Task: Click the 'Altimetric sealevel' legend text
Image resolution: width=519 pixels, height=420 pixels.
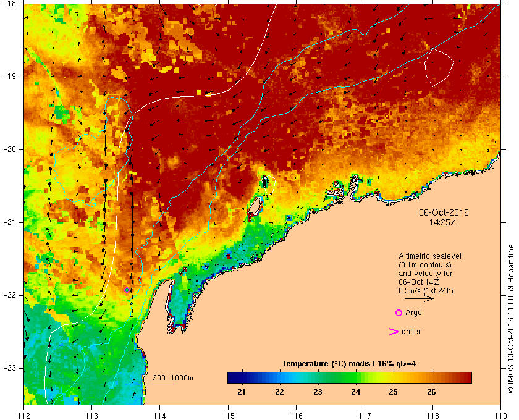Action: tap(430, 256)
